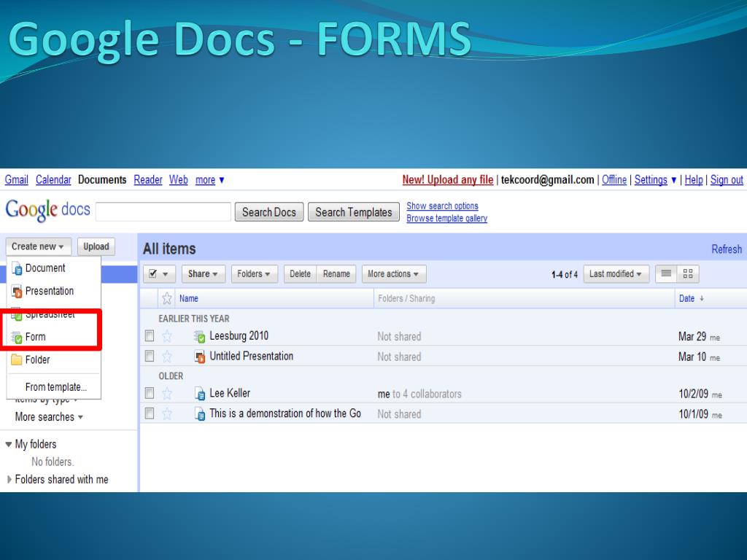Click the Delete button
This screenshot has width=747, height=560.
point(300,274)
